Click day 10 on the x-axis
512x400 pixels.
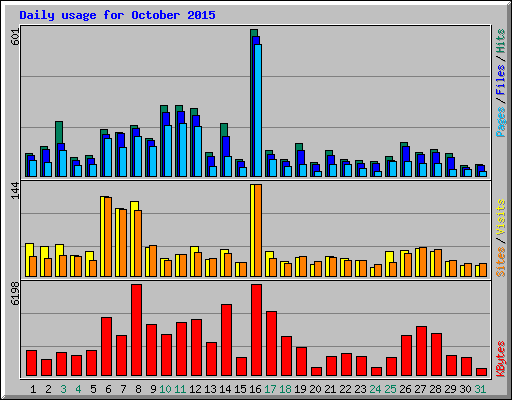(165, 389)
